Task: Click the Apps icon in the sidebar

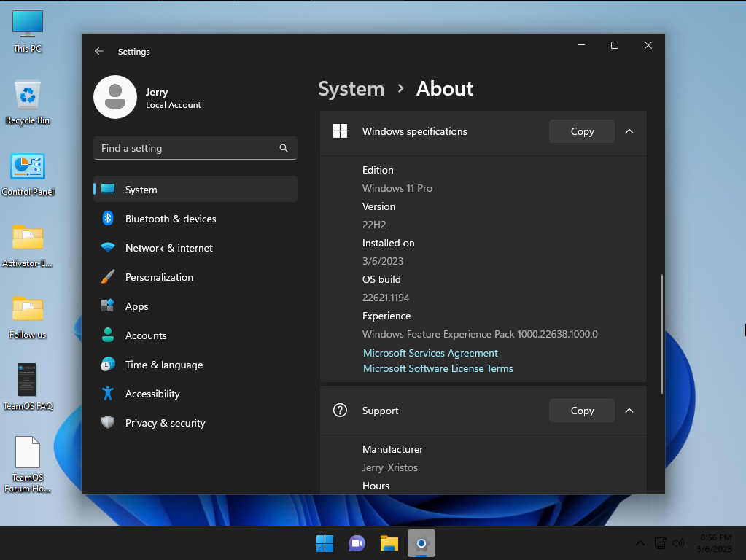Action: click(108, 306)
